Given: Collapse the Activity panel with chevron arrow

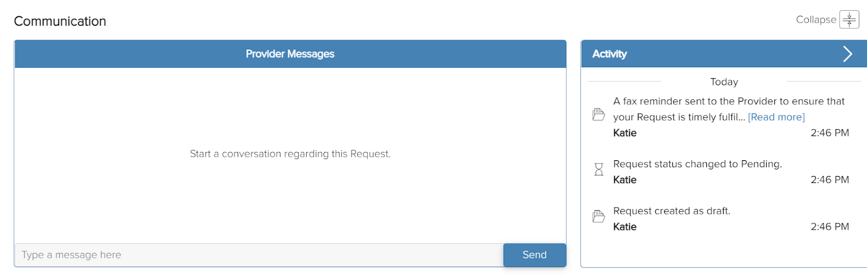Looking at the screenshot, I should point(847,54).
